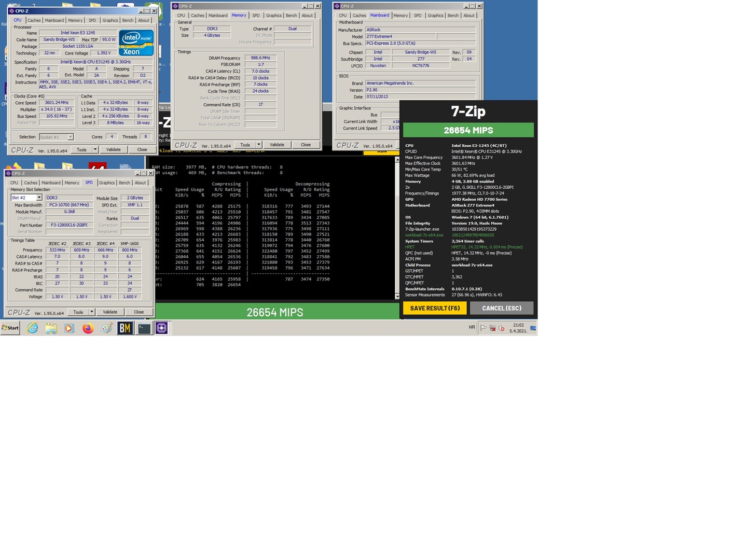Click the yellow SAVE RESULT (F6) button
Image resolution: width=747 pixels, height=560 pixels.
pyautogui.click(x=435, y=308)
